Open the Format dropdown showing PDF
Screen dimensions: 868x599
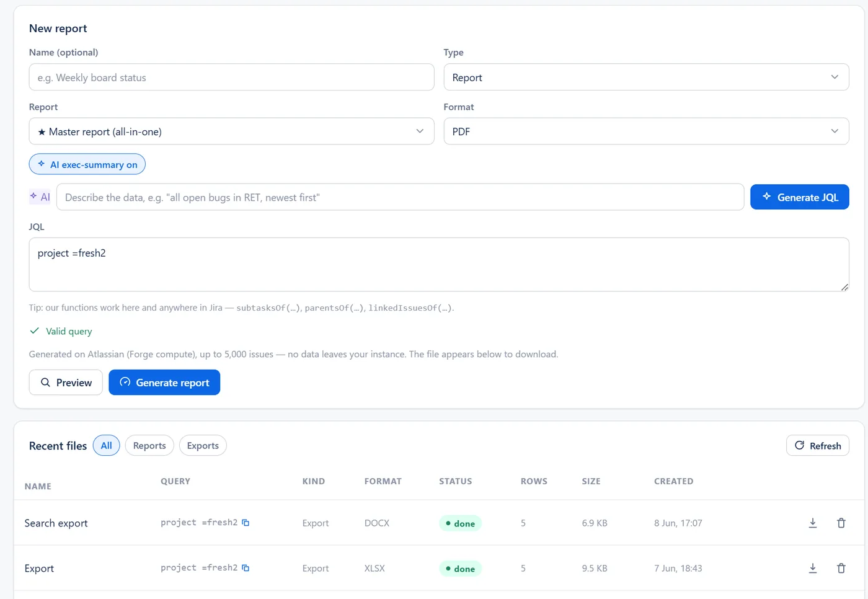coord(646,131)
